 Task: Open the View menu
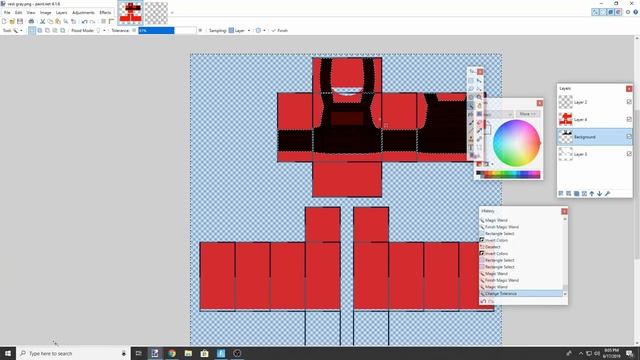[31, 13]
